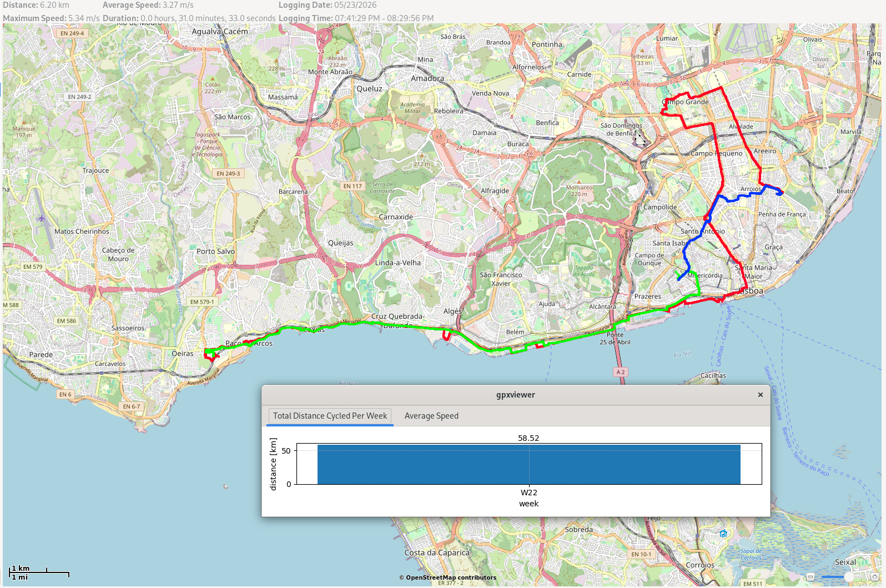Click the map zoom level slider handle
This screenshot has height=588, width=886.
point(849,577)
